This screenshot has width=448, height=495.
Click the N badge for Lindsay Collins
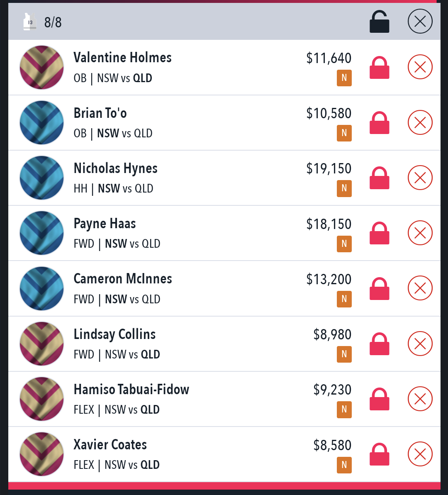[344, 354]
